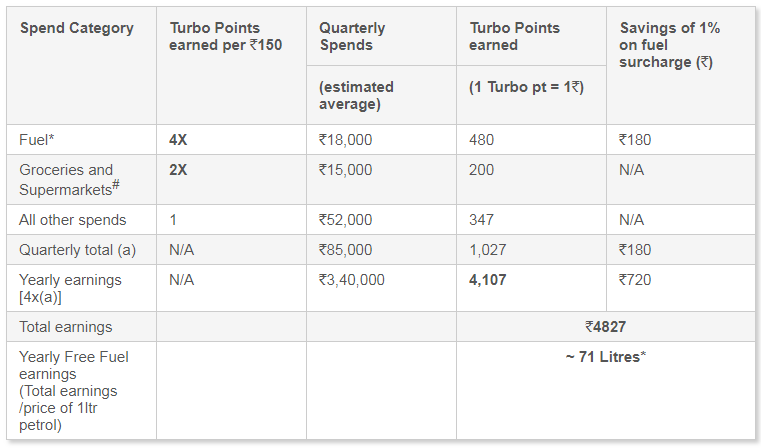Select Groceries and Supermarkets row label

coord(69,179)
